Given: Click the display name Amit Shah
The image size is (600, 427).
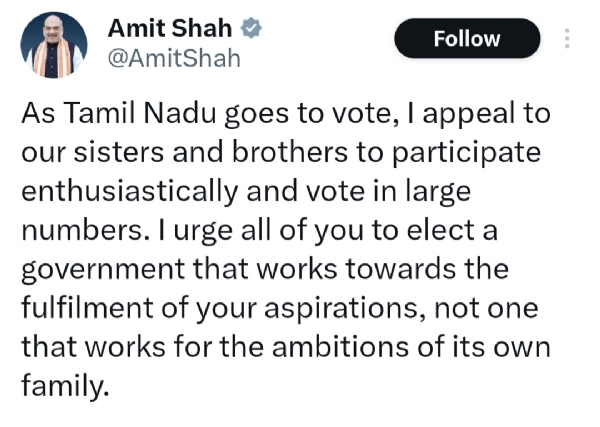Looking at the screenshot, I should pyautogui.click(x=172, y=29).
